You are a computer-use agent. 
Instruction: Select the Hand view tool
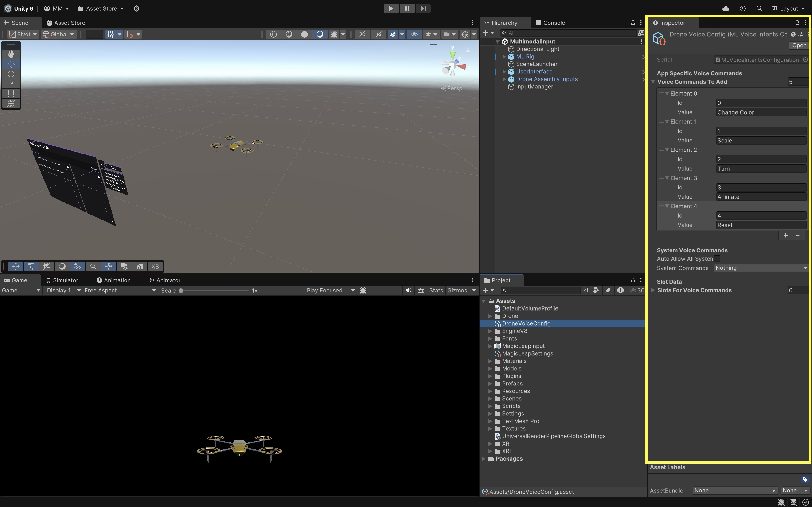11,54
